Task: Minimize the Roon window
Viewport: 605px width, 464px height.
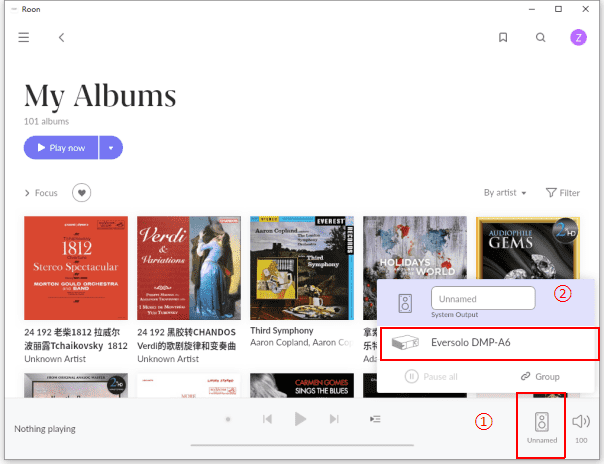Action: tap(532, 9)
